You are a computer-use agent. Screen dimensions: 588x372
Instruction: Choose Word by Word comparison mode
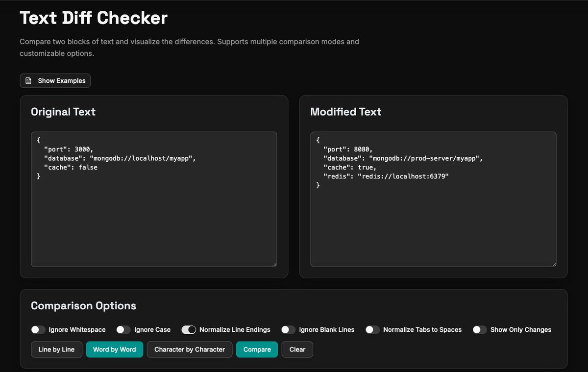tap(115, 349)
